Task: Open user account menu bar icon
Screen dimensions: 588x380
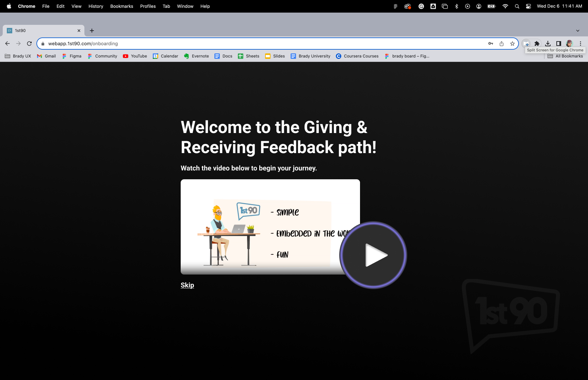Action: coord(479,6)
